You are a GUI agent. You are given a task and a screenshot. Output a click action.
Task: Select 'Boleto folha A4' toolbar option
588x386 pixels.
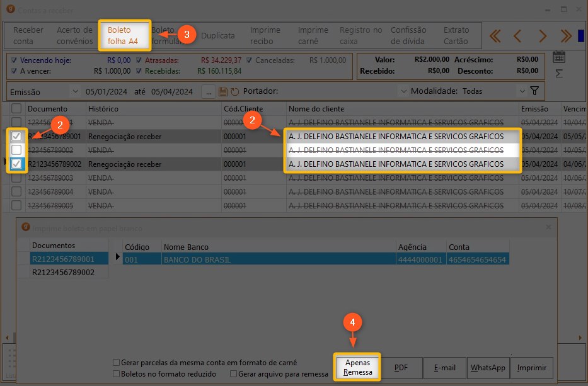pos(124,36)
